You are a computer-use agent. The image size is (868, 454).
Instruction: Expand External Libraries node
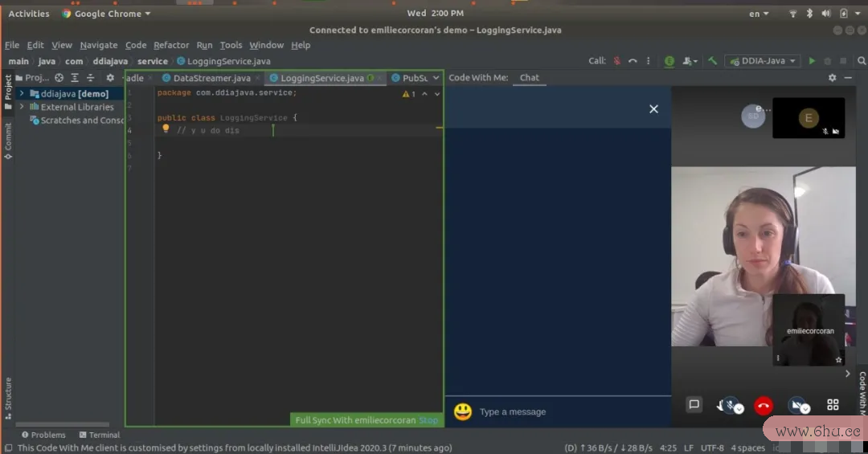coord(22,107)
